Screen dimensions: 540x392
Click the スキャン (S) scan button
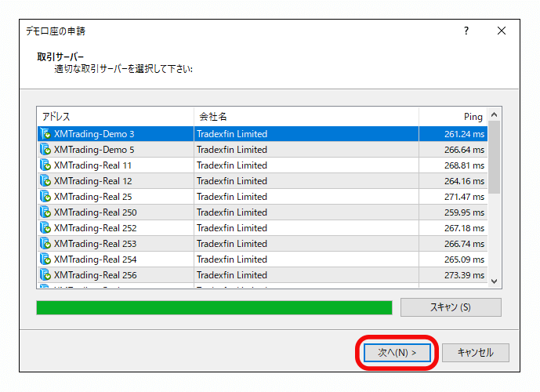pyautogui.click(x=451, y=307)
